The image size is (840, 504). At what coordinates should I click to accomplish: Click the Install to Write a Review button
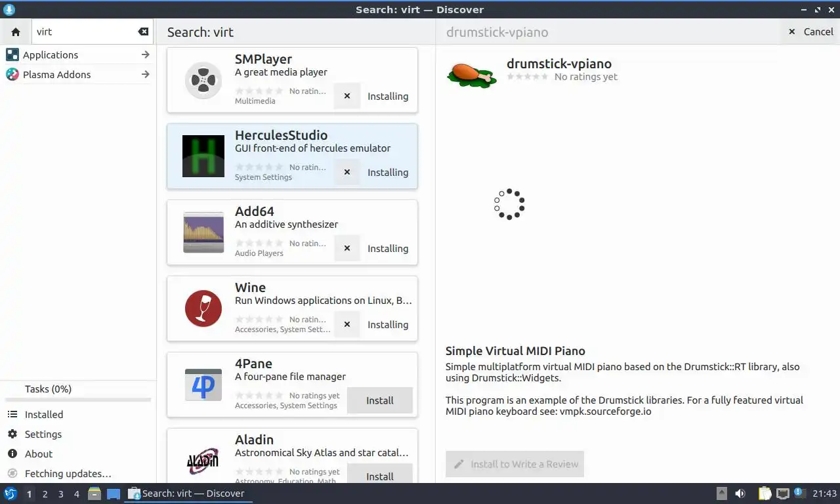coord(514,464)
